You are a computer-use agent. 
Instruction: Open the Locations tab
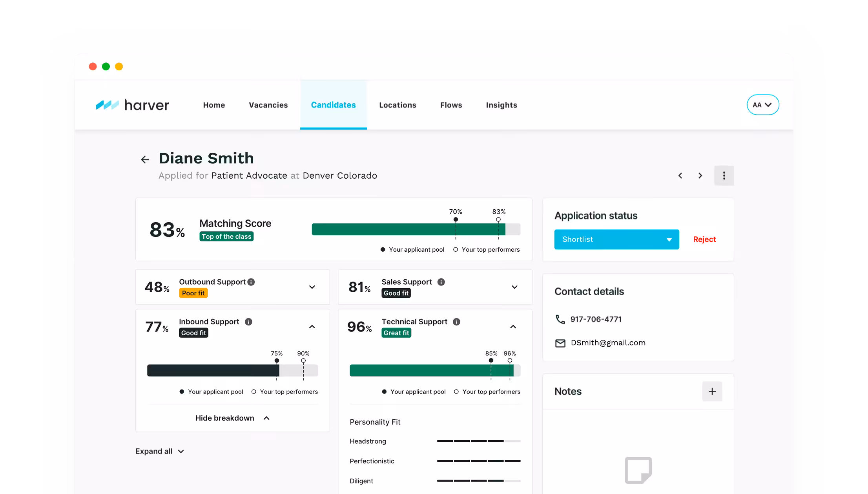398,105
